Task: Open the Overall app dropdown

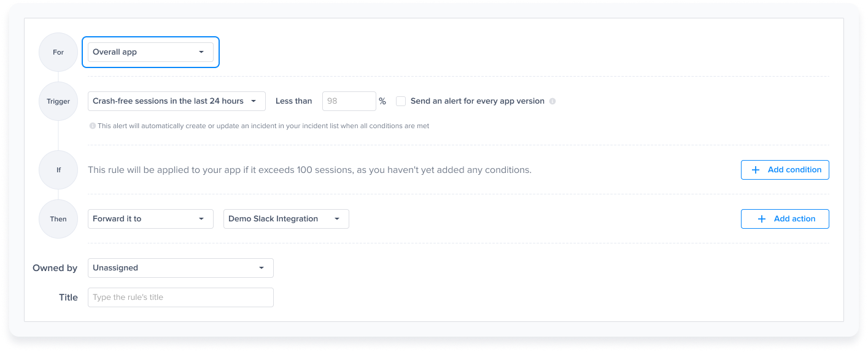Action: click(150, 52)
